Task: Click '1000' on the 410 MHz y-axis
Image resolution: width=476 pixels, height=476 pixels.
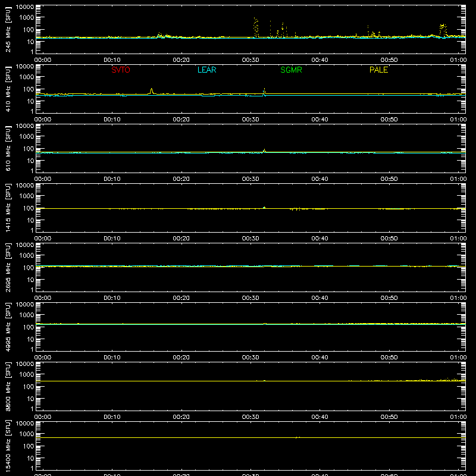Action: (27, 77)
